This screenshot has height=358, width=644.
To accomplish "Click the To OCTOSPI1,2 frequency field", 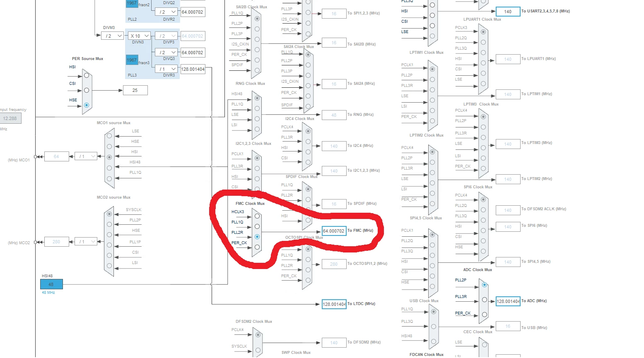I will (334, 264).
